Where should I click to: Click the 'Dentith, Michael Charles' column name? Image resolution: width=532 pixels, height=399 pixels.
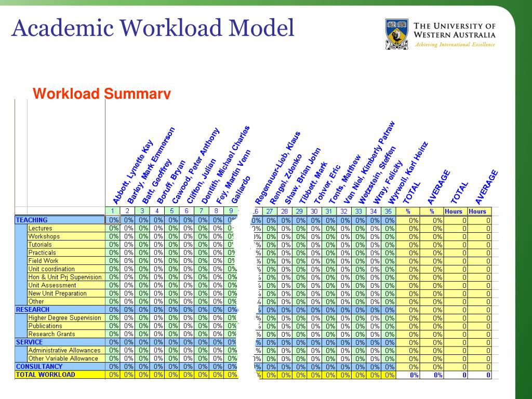coord(225,165)
